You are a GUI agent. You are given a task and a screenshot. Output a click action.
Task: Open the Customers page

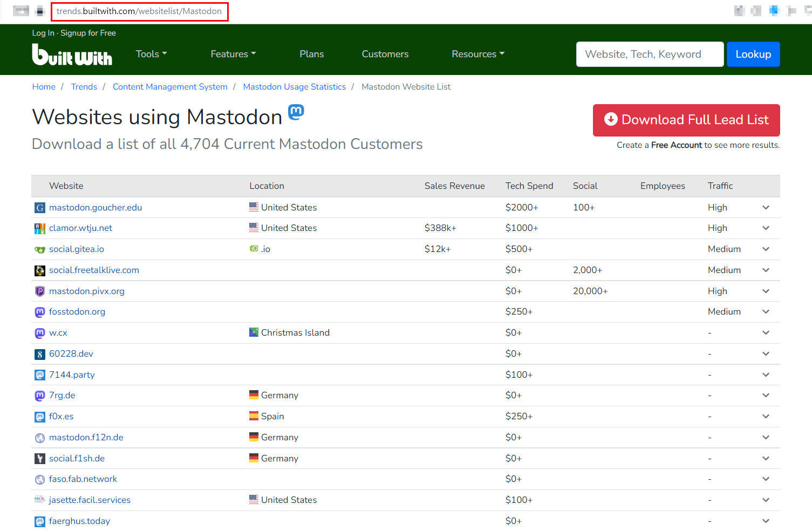click(385, 54)
